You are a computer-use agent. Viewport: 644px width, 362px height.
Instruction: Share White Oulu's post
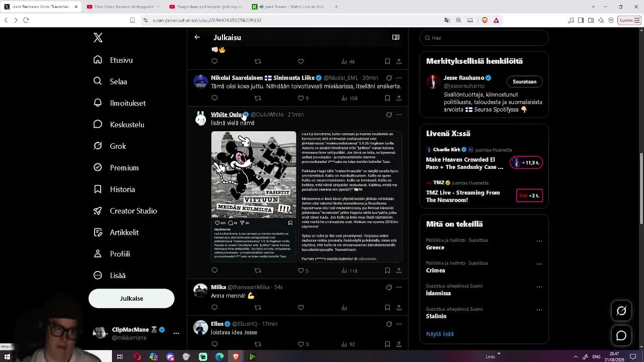pos(399,270)
